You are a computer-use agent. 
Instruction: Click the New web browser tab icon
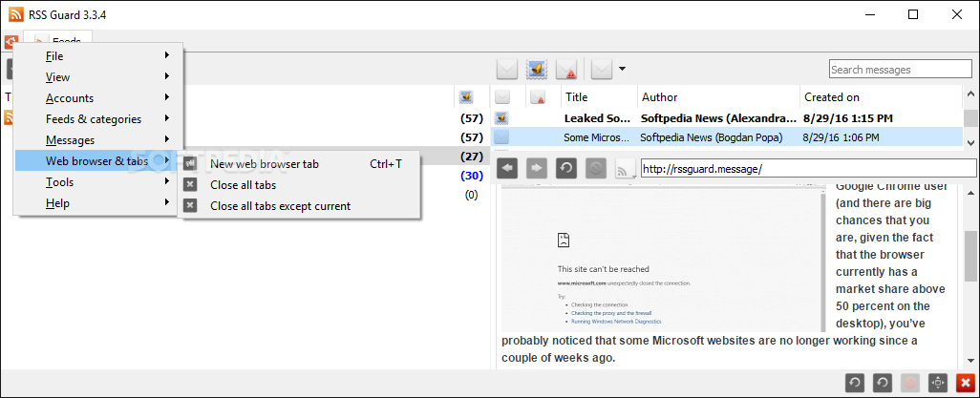191,164
